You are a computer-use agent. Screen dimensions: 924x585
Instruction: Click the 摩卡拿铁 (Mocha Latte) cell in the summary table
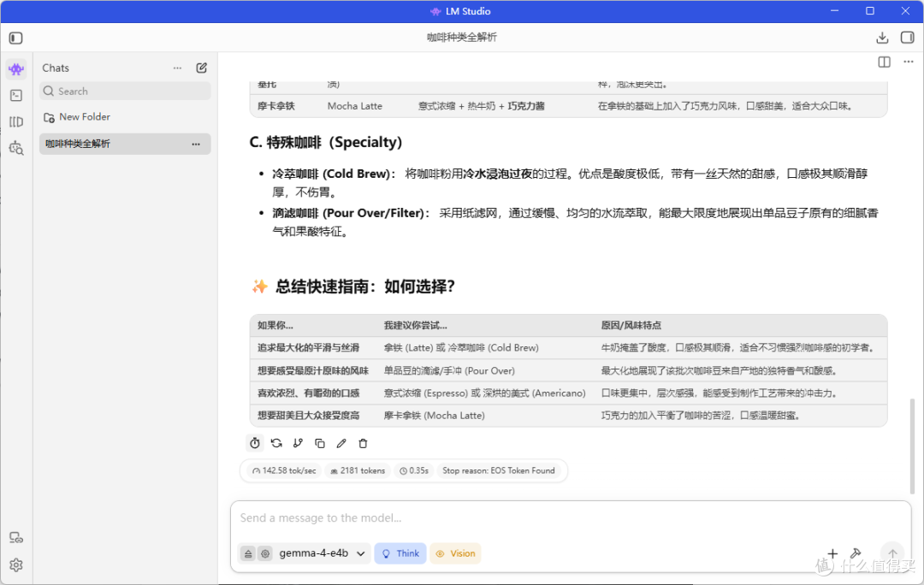coord(435,416)
